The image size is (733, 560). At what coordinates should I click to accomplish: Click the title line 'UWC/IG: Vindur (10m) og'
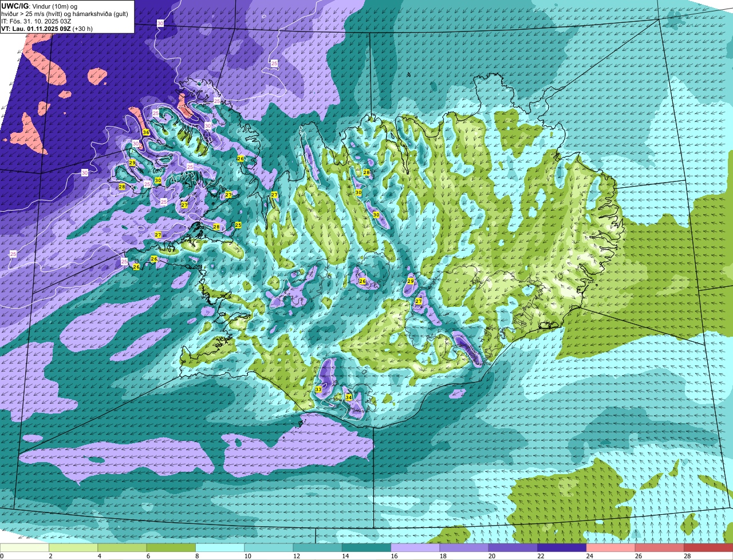point(40,6)
